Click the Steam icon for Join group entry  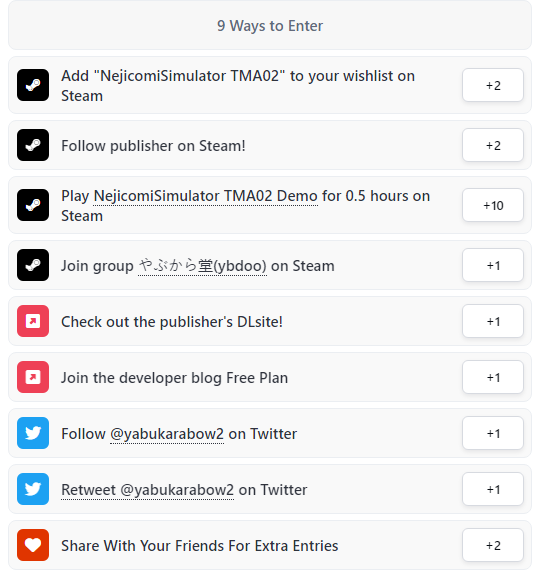[x=33, y=265]
